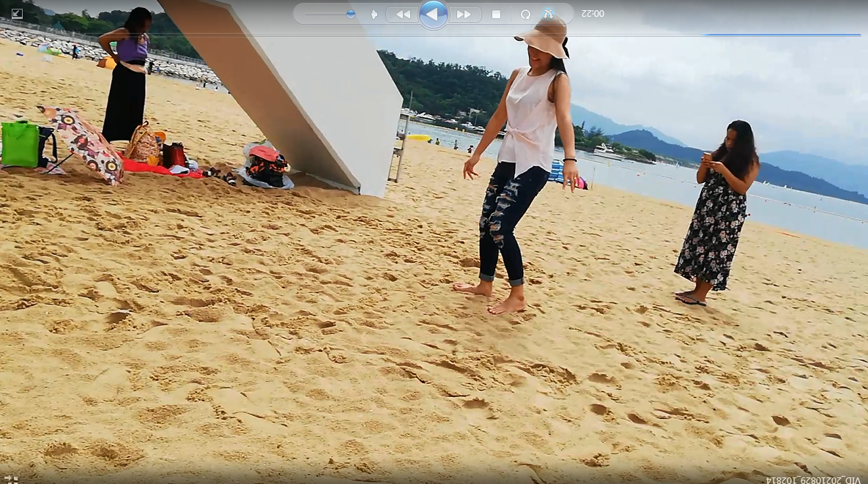Click the seek bar end nearest shuffle icon
Screen dimensions: 868x484
pyautogui.click(x=860, y=34)
